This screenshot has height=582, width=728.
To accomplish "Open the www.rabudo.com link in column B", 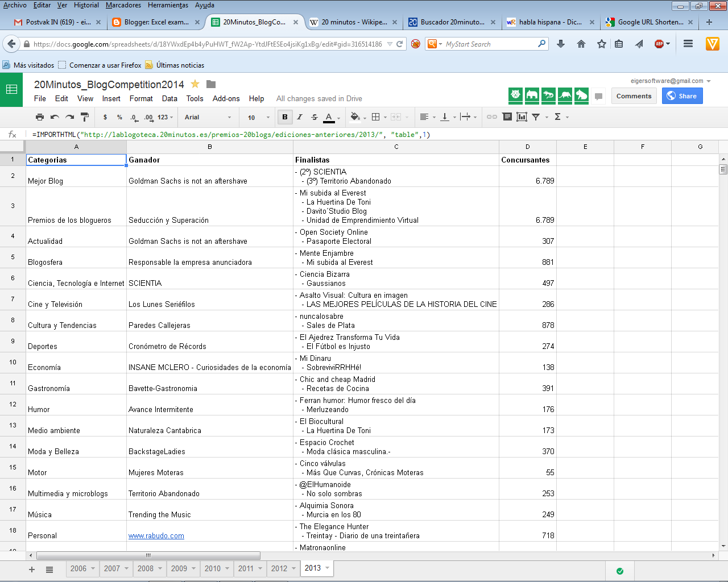I will [156, 535].
